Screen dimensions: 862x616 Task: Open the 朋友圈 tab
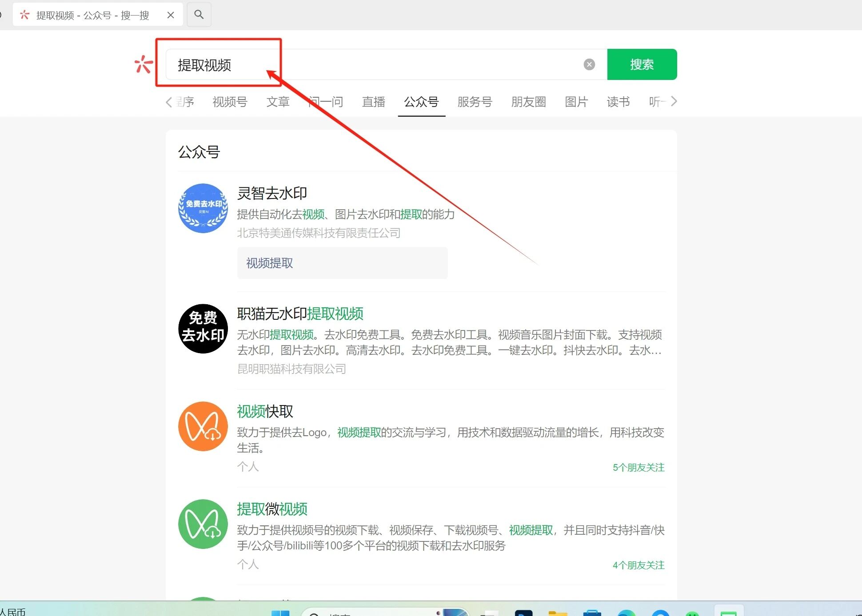pyautogui.click(x=528, y=102)
